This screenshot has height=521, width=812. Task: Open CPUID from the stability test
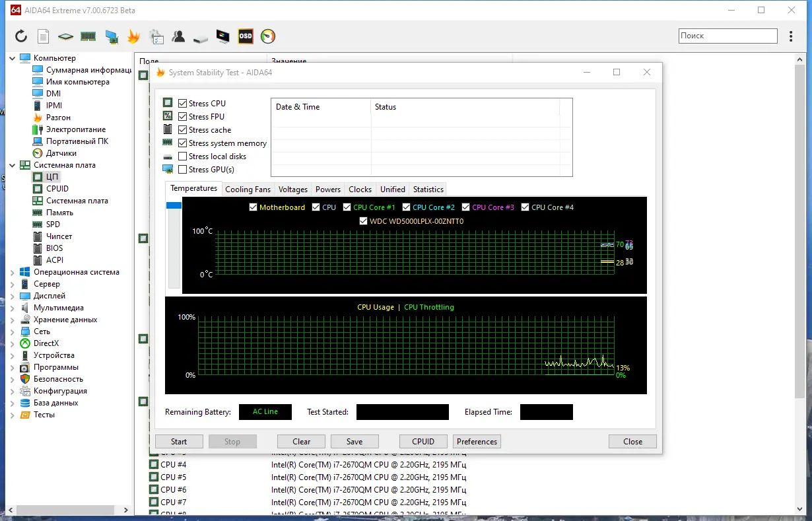[x=423, y=442]
